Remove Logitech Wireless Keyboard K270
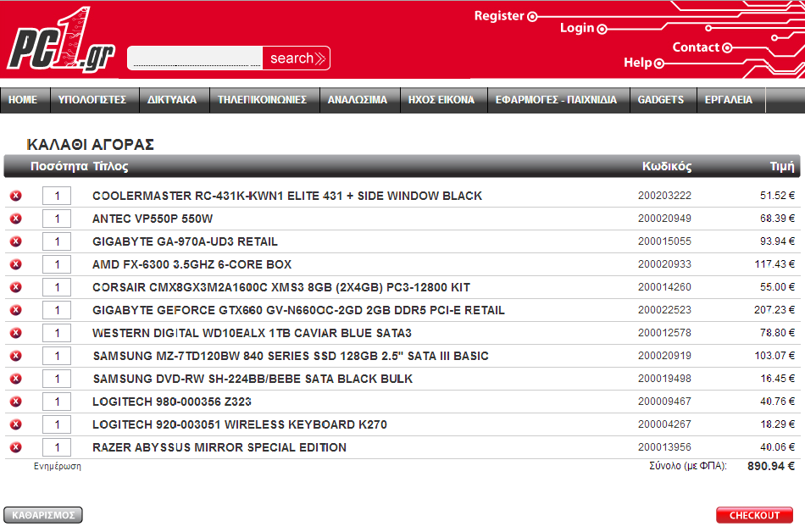 click(x=16, y=424)
